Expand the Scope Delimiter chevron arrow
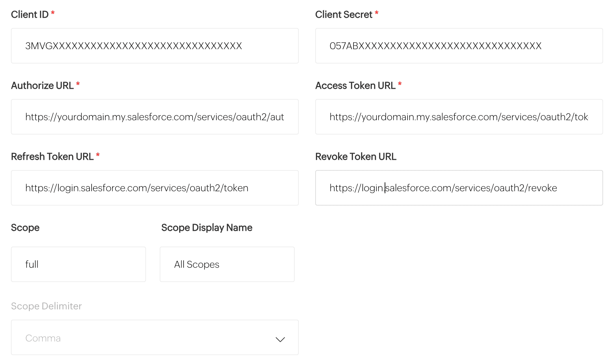The height and width of the screenshot is (364, 612). tap(280, 339)
